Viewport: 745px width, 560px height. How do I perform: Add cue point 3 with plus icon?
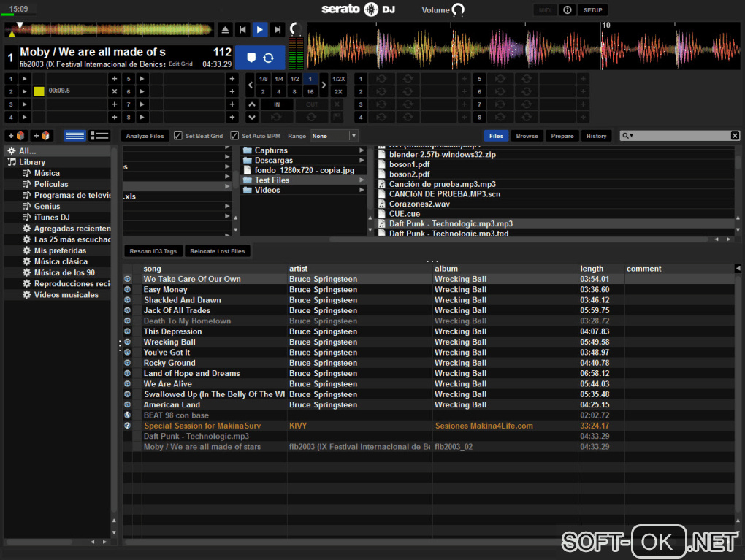tap(115, 104)
